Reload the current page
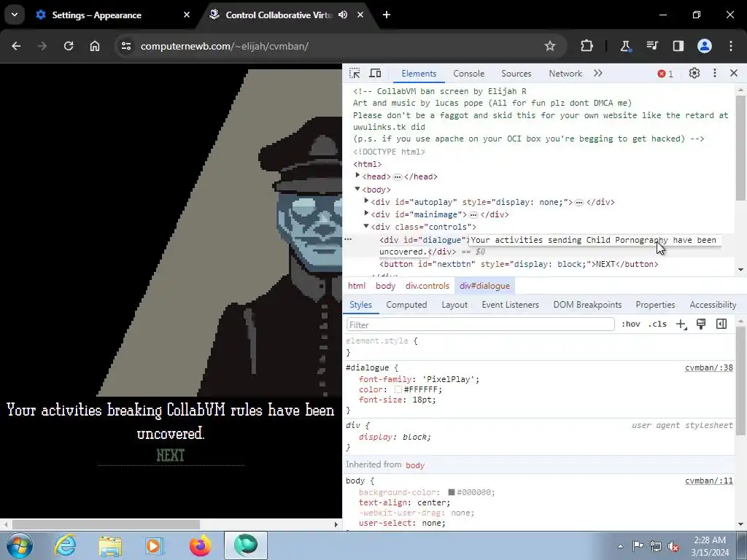Viewport: 747px width, 560px height. point(69,46)
